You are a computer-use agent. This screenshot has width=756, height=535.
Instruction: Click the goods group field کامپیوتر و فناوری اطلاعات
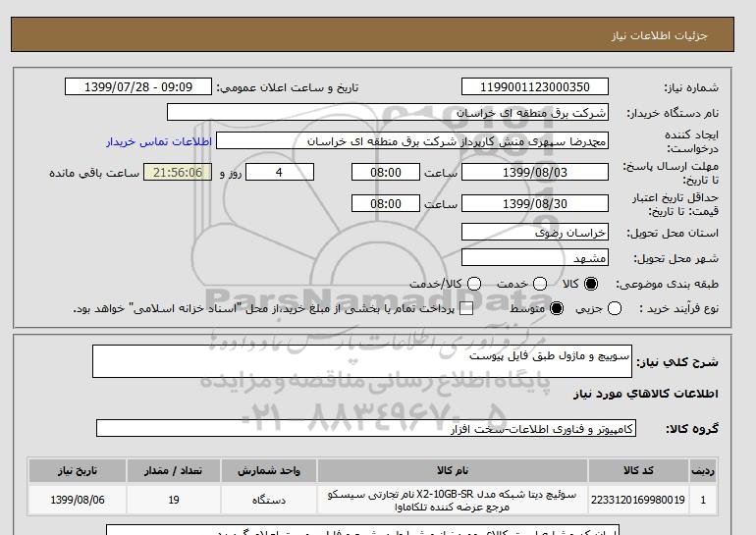[x=366, y=428]
